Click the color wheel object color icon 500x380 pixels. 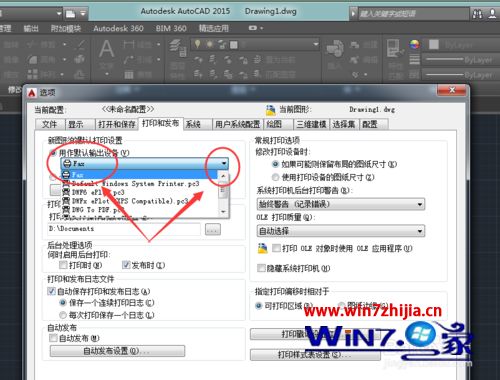(x=414, y=44)
